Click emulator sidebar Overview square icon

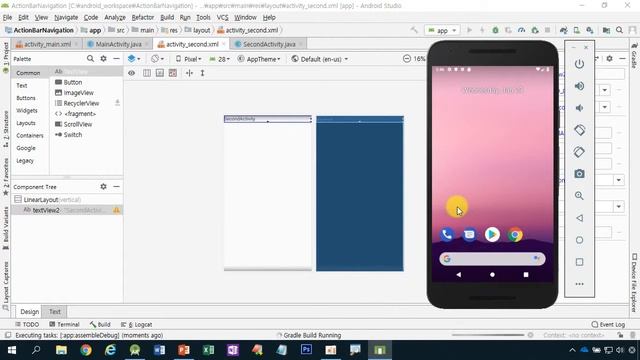pos(579,262)
